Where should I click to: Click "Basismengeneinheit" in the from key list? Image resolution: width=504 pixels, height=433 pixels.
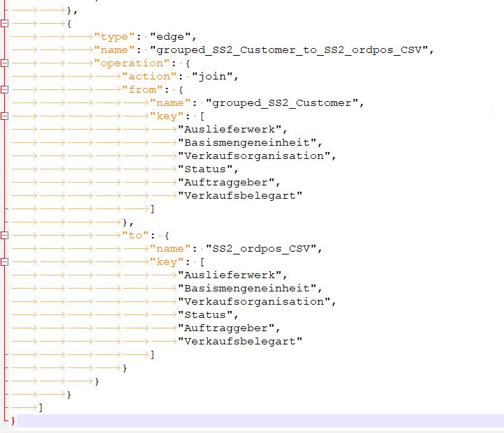(247, 142)
